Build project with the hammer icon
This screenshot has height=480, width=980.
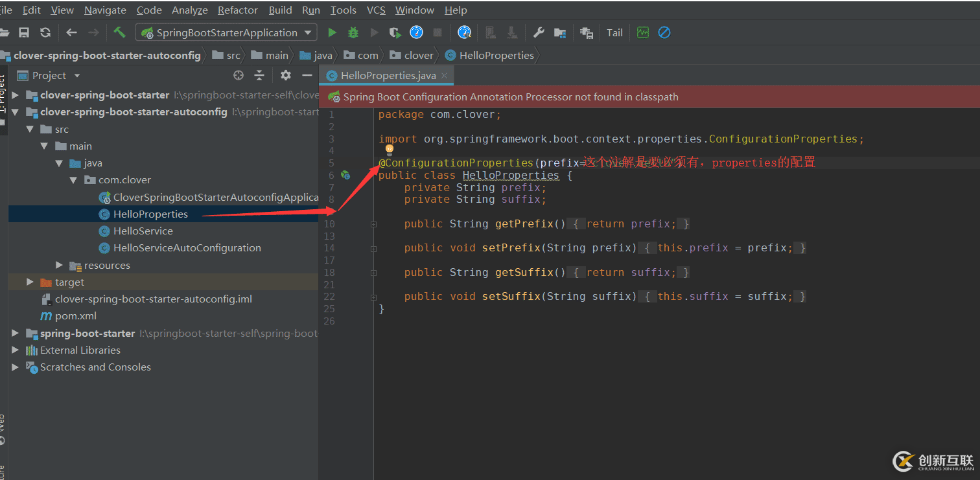[119, 32]
